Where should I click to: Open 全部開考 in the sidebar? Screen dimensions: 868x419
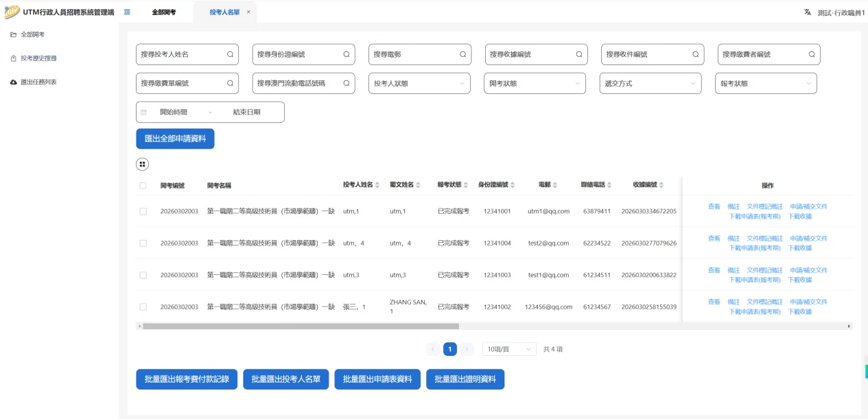(x=33, y=34)
